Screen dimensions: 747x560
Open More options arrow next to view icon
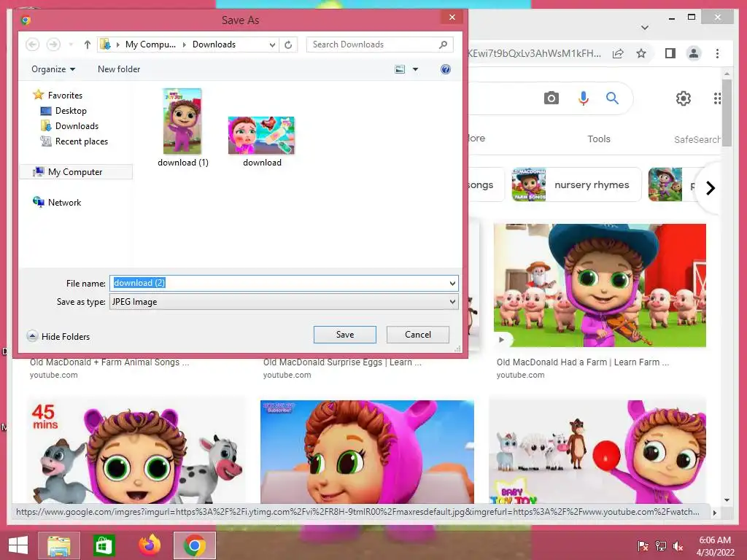pyautogui.click(x=415, y=69)
